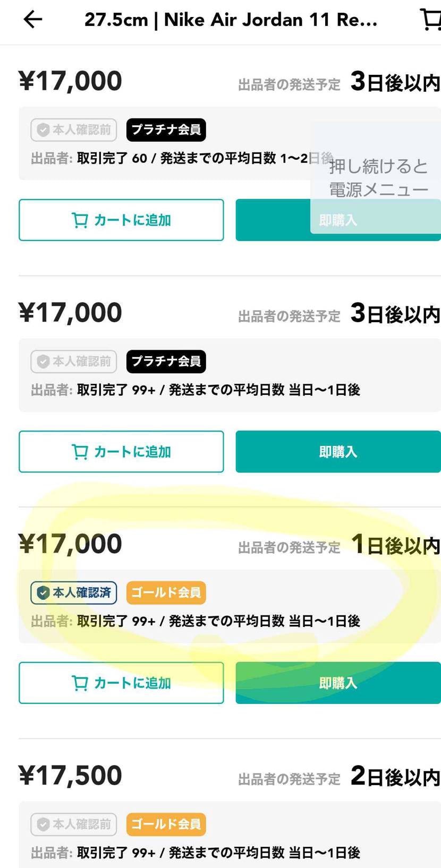Tap the back arrow in the header
The width and height of the screenshot is (441, 868).
pos(32,20)
